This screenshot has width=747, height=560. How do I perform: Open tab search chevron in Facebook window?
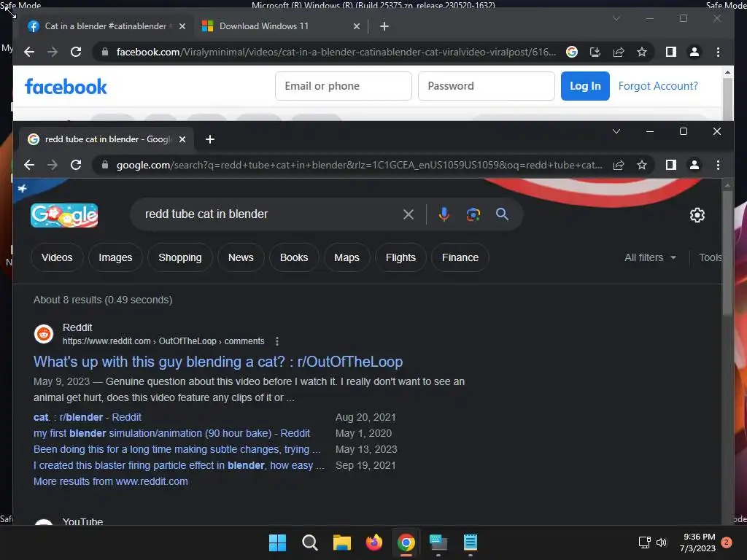coord(616,18)
